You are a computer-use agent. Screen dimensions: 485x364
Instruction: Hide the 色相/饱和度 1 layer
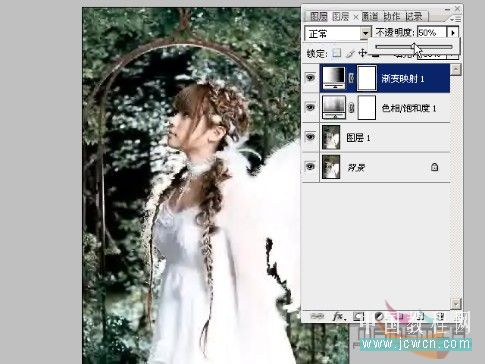coord(310,107)
